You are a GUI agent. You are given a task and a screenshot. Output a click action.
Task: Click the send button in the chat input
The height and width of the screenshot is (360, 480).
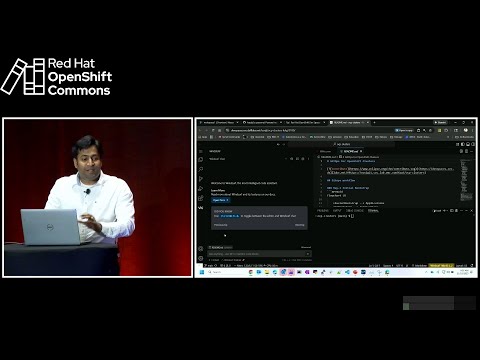coord(308,254)
